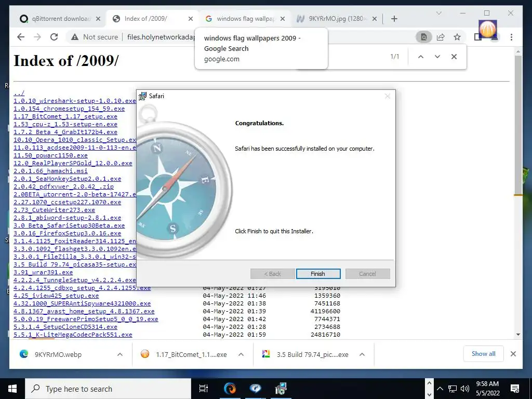Image resolution: width=532 pixels, height=399 pixels.
Task: Download chromesetup_154_59.exe link
Action: (69, 109)
